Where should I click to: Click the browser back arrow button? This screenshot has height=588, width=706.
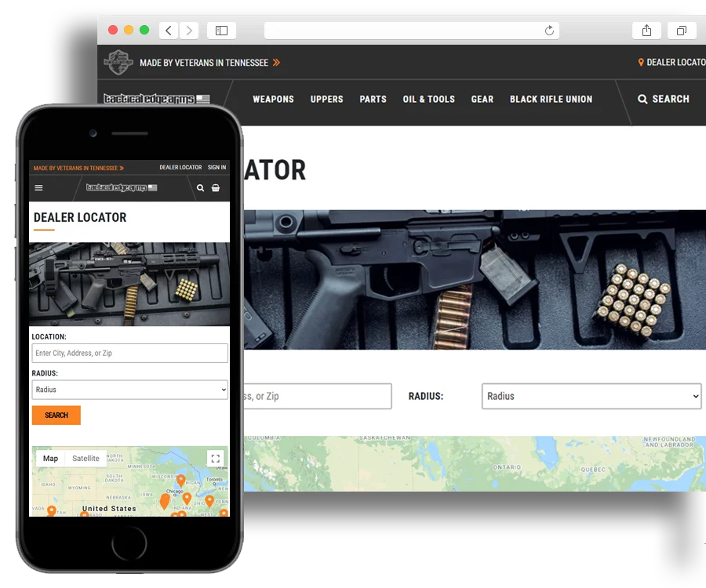point(169,31)
